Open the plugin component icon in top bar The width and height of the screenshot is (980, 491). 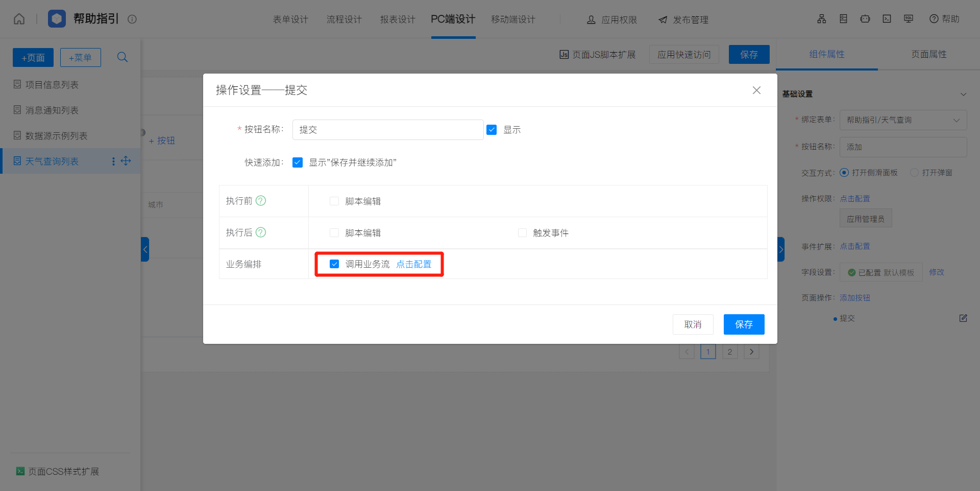coord(865,19)
